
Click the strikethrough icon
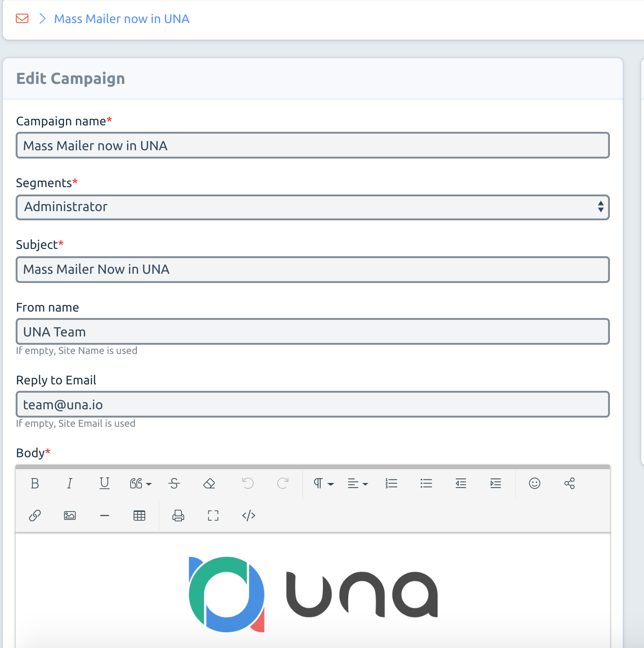[174, 483]
